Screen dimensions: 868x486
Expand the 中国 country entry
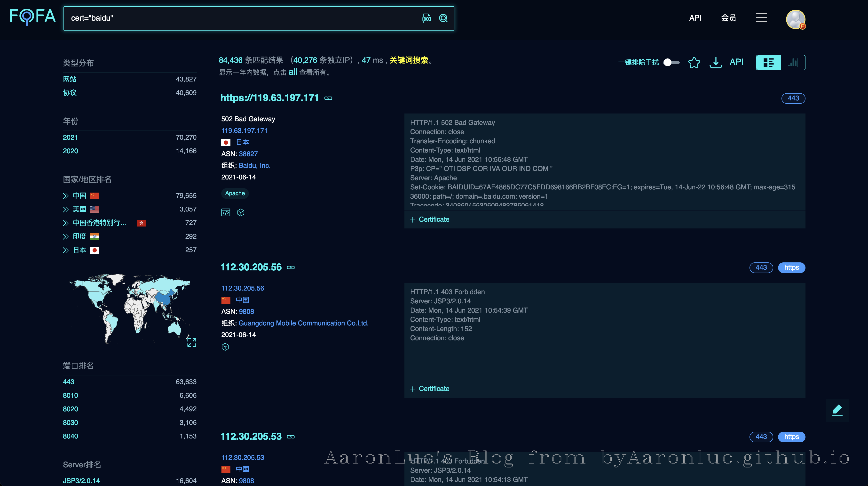click(x=66, y=196)
